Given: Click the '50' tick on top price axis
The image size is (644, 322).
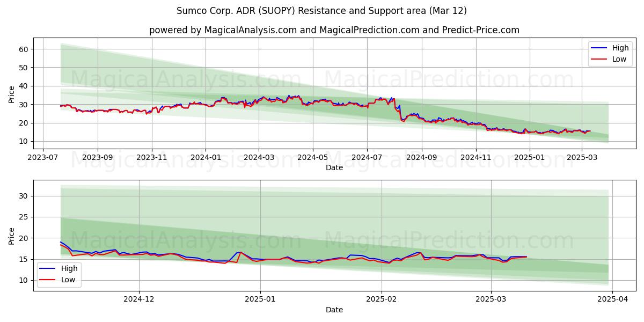Looking at the screenshot, I should point(25,68).
